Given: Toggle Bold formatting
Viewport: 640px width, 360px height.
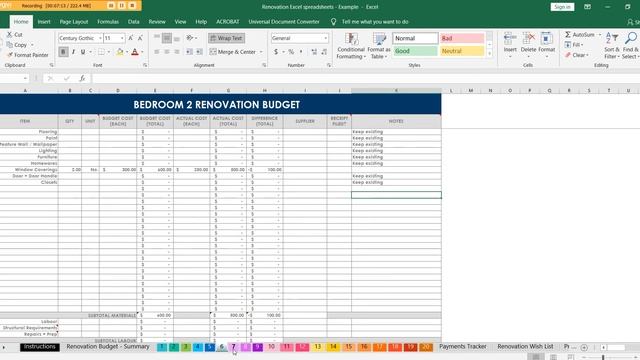Looking at the screenshot, I should (x=63, y=52).
